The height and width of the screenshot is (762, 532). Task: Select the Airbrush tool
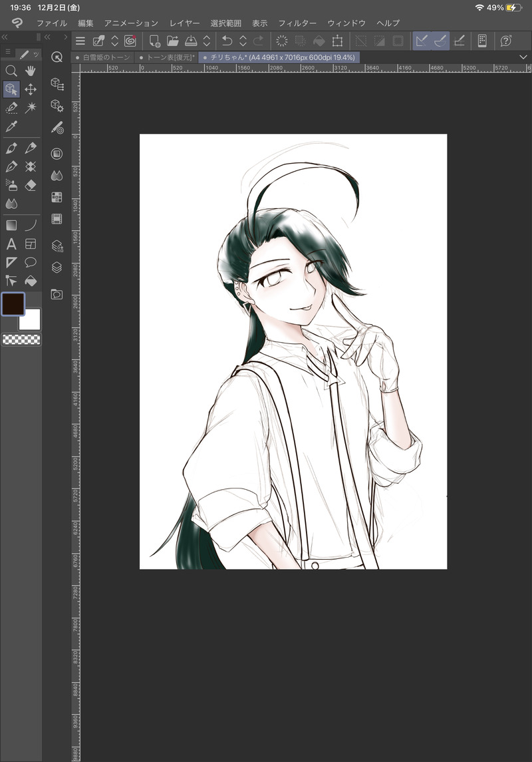click(x=11, y=185)
